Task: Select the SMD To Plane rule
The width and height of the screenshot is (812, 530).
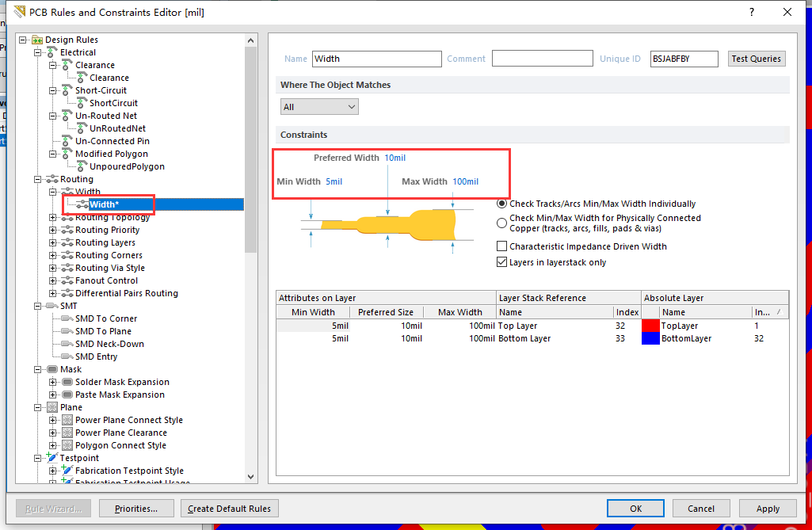Action: coord(103,331)
